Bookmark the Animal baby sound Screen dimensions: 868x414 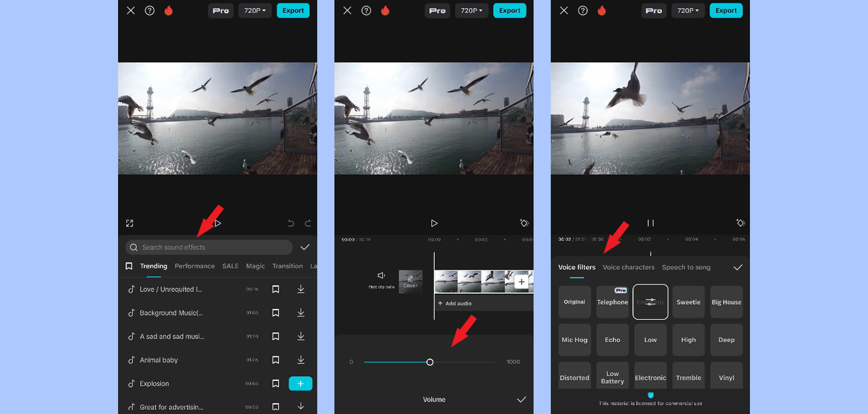[x=275, y=360]
